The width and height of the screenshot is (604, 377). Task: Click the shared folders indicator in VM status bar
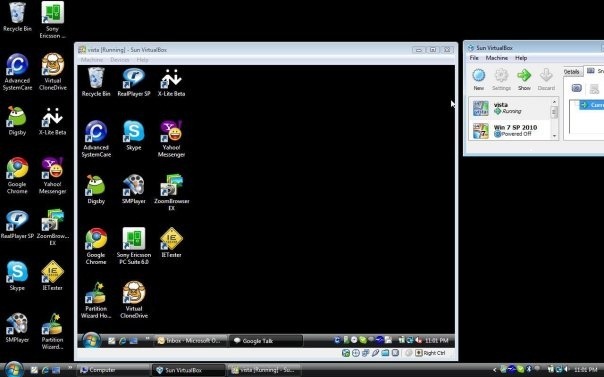click(x=385, y=353)
